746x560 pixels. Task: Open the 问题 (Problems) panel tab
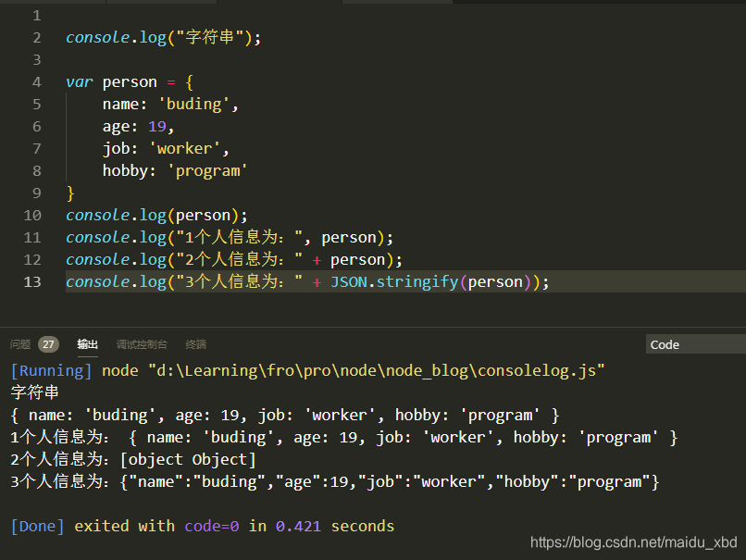pos(19,343)
